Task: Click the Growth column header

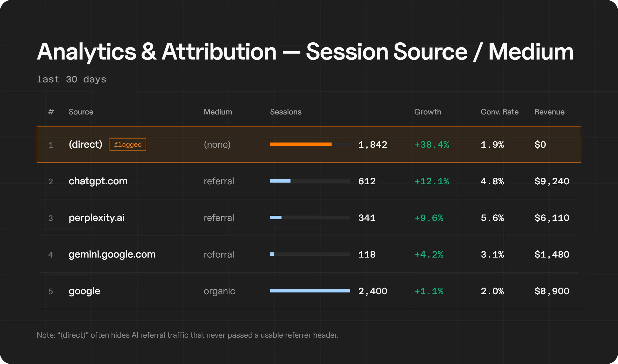Action: pyautogui.click(x=427, y=112)
